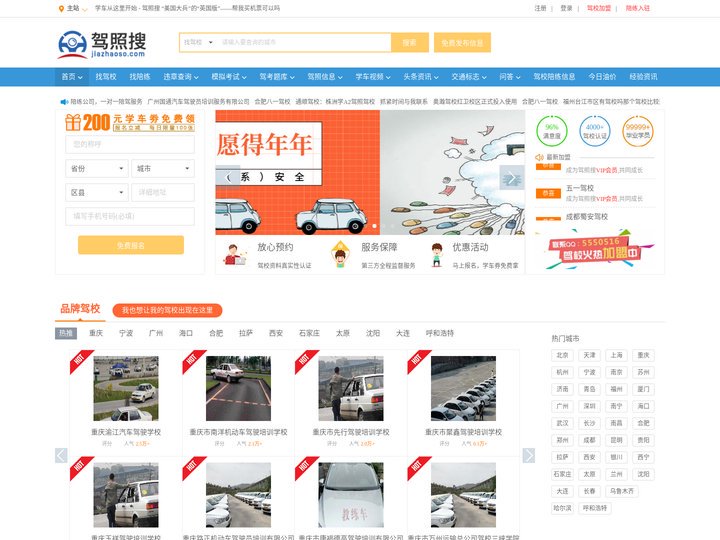Open 头条资讯 in the navigation bar
The width and height of the screenshot is (720, 540).
(421, 77)
